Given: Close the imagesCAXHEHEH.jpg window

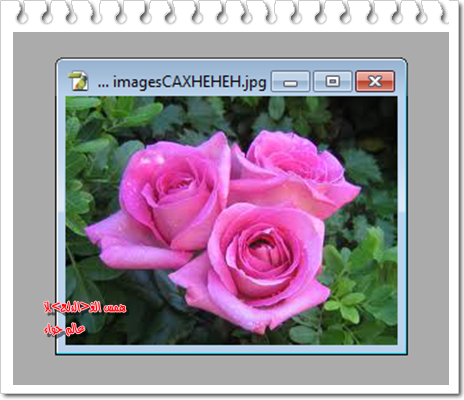Looking at the screenshot, I should click(375, 81).
